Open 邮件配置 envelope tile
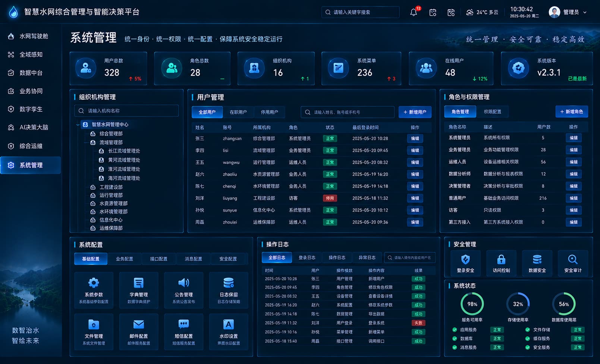600x364 pixels. pos(139,332)
